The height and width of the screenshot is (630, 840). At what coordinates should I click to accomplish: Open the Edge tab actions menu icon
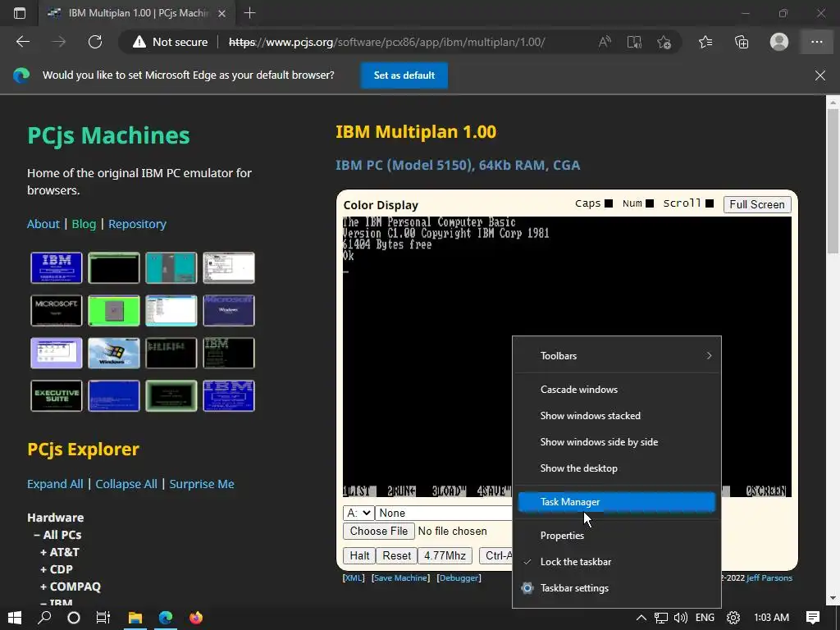(20, 13)
